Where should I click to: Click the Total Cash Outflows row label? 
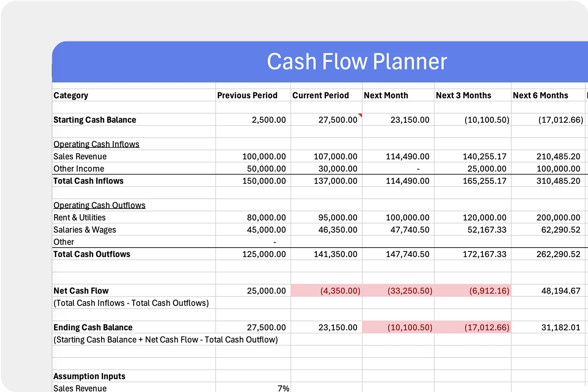[x=92, y=254]
